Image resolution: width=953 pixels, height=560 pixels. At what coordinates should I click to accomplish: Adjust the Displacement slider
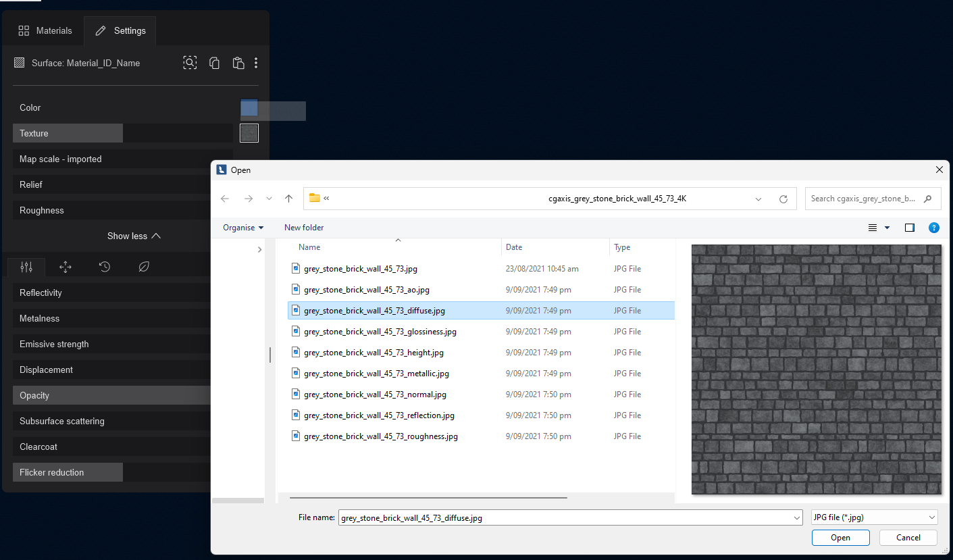pyautogui.click(x=112, y=370)
